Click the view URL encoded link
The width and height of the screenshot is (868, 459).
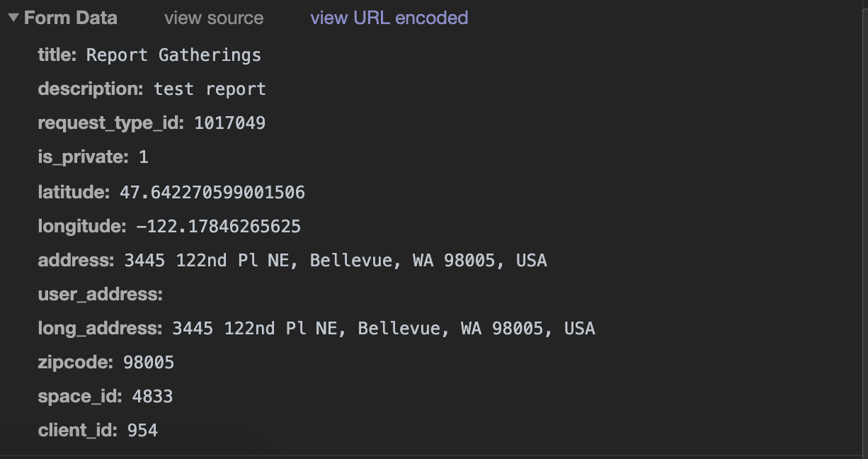pyautogui.click(x=389, y=18)
